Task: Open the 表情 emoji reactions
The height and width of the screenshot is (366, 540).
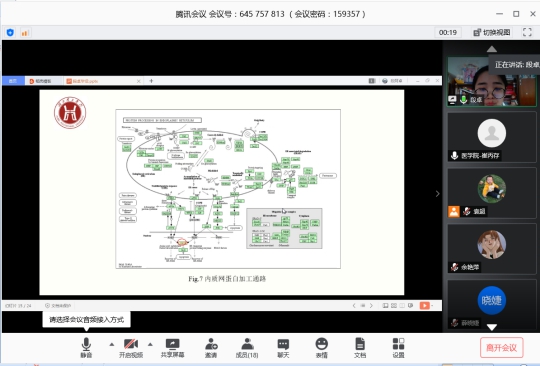Action: pyautogui.click(x=322, y=347)
